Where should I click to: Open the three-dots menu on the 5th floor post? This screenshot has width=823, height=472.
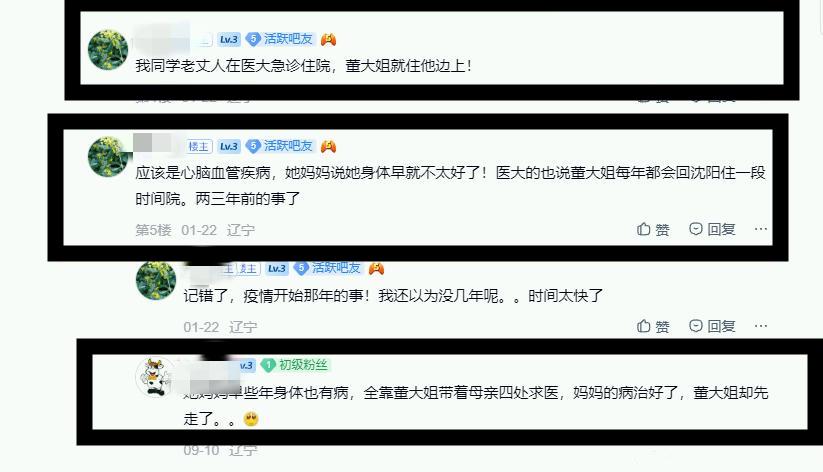point(761,229)
